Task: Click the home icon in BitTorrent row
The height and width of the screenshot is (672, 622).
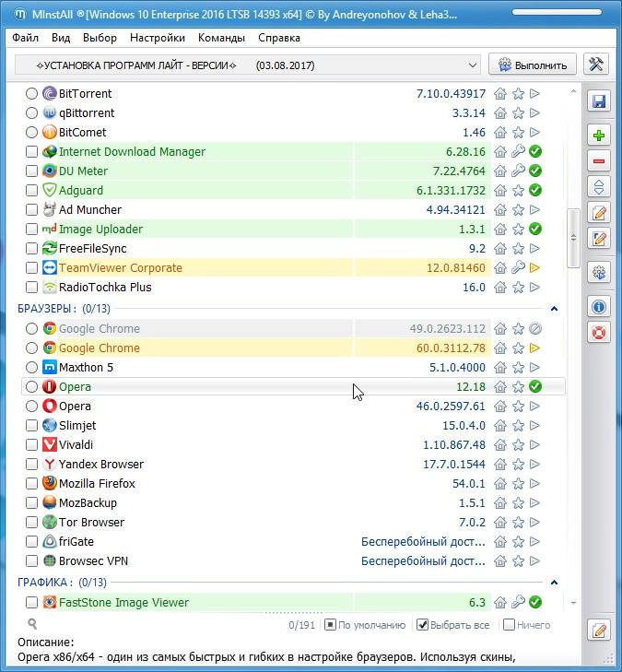Action: (x=500, y=93)
